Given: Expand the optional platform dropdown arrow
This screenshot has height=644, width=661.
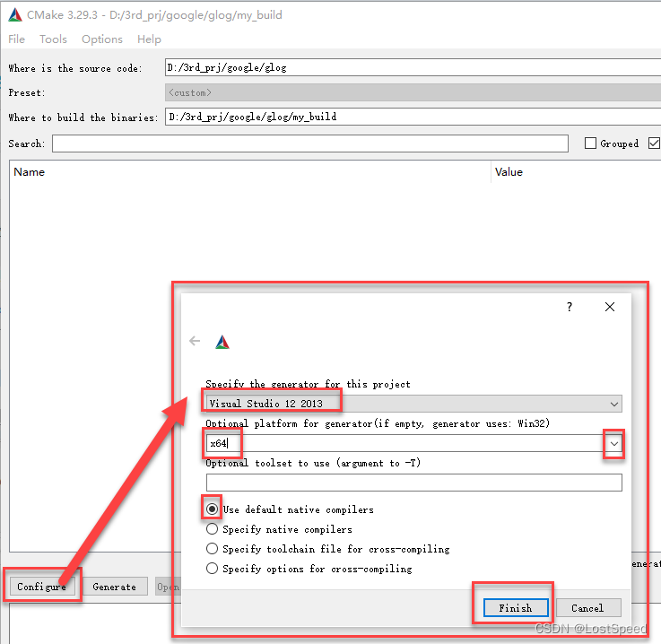Looking at the screenshot, I should point(614,443).
